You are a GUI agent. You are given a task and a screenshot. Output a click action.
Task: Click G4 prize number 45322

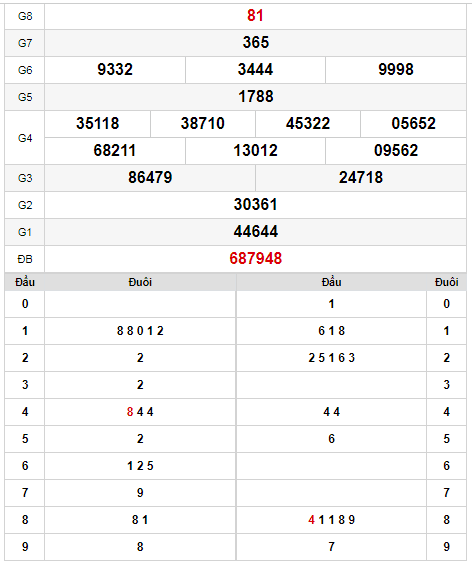[x=308, y=124]
